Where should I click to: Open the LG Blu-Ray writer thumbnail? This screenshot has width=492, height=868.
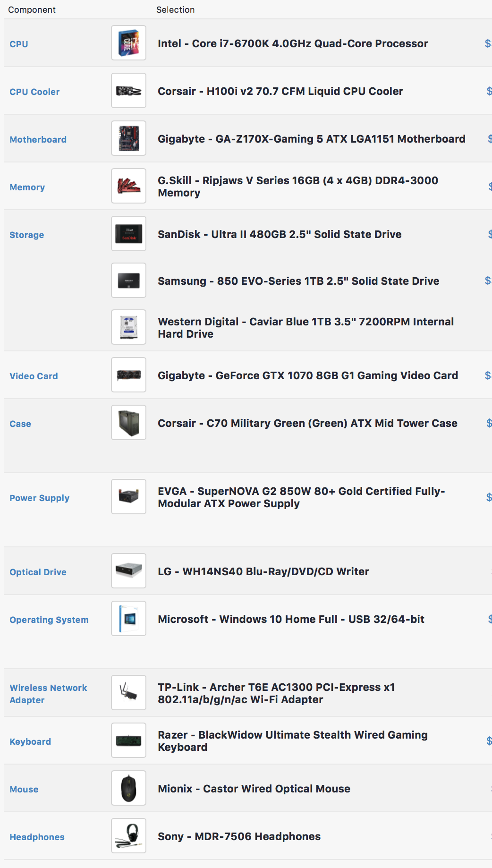pyautogui.click(x=128, y=571)
